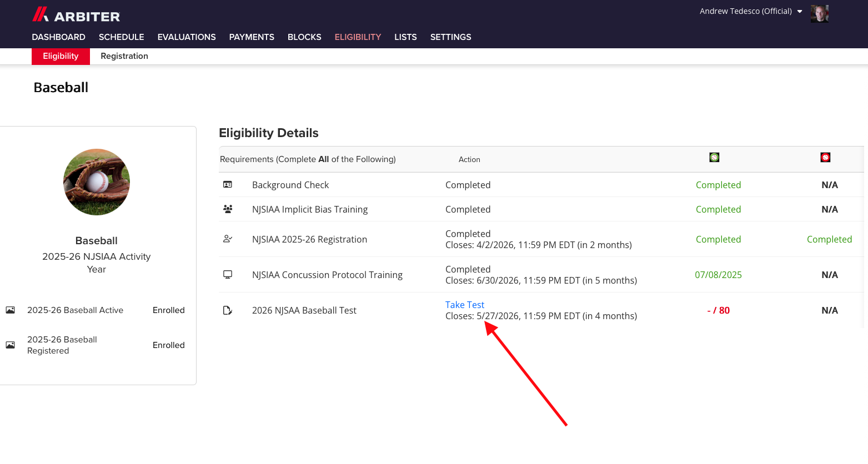Click the baseball glove sport thumbnail
Image resolution: width=868 pixels, height=464 pixels.
click(x=97, y=182)
